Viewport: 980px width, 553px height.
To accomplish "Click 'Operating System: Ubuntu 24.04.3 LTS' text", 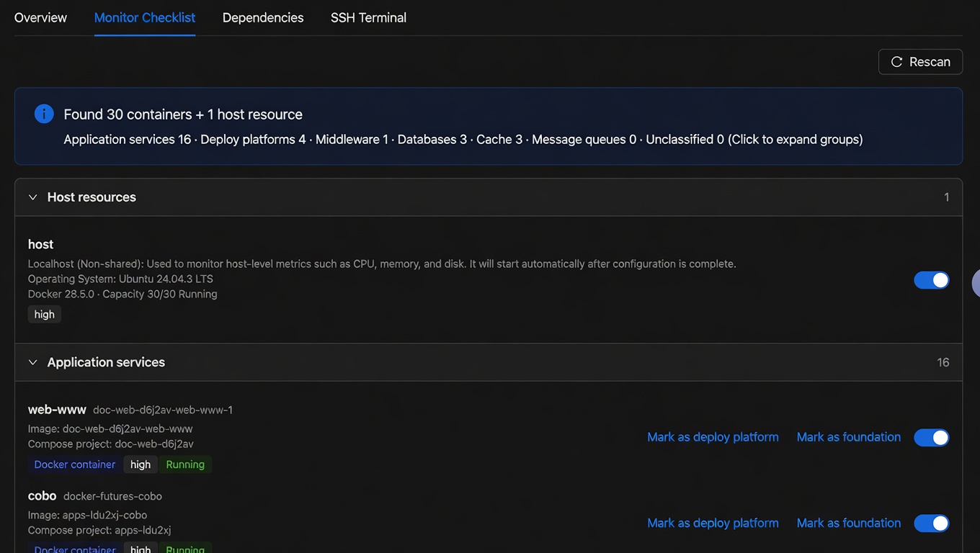I will coord(120,279).
